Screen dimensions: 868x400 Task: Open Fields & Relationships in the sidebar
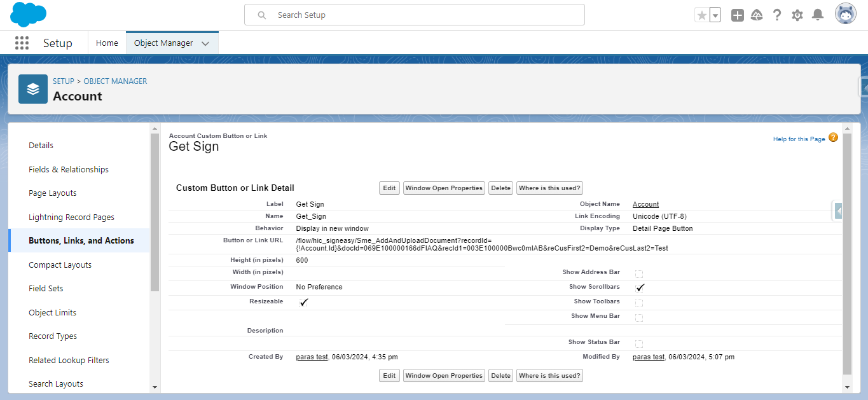(69, 170)
